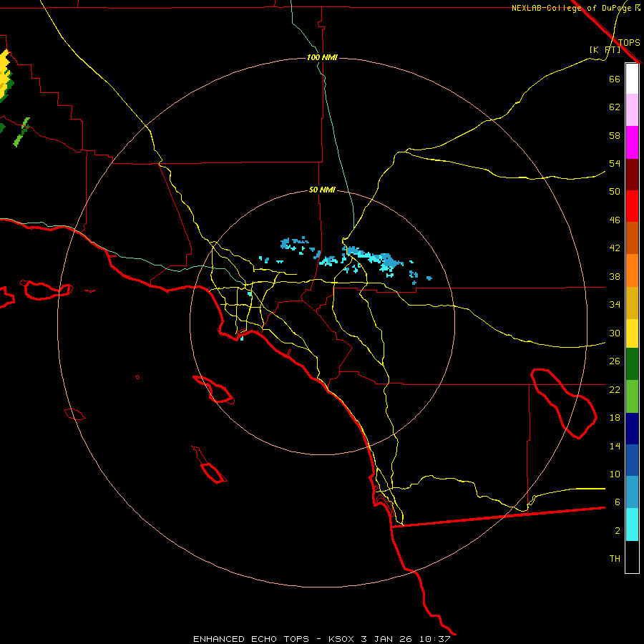644x644 pixels.
Task: Click the dark orange 42-46 kft swatch
Action: pyautogui.click(x=632, y=238)
